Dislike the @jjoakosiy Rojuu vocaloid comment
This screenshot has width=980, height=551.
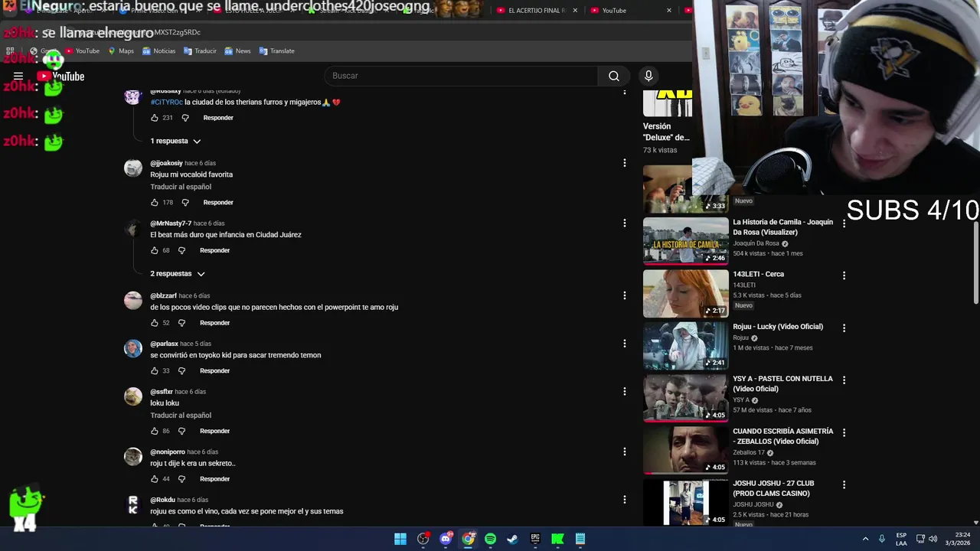pyautogui.click(x=185, y=203)
